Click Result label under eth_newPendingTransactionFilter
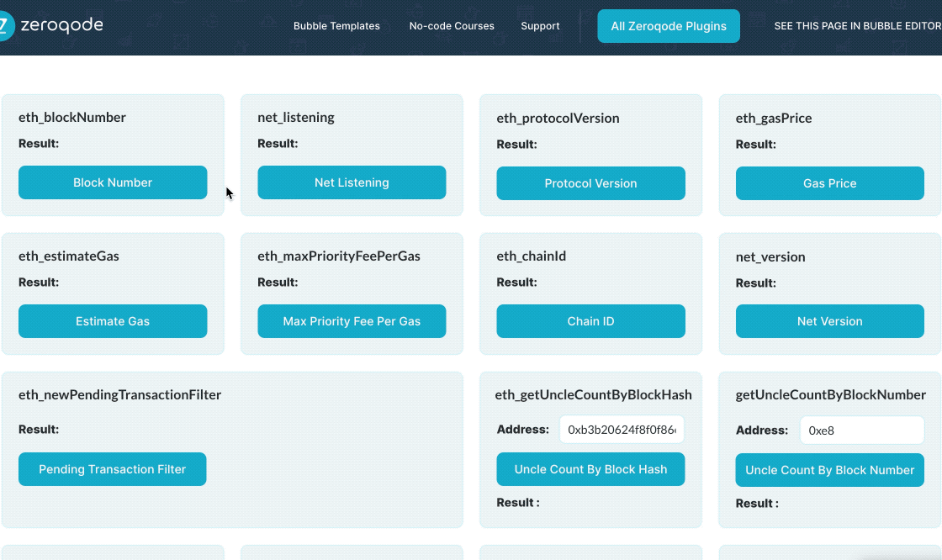 39,430
